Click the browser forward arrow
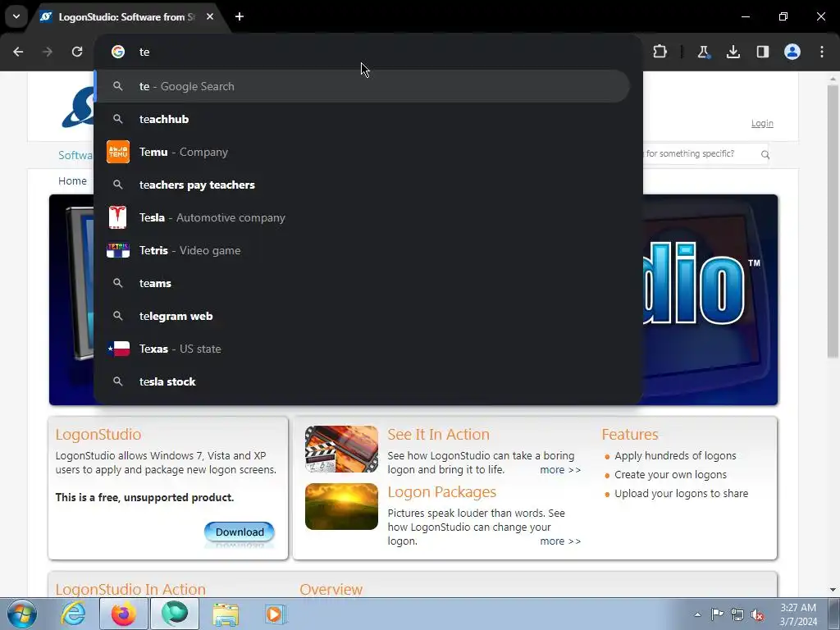The width and height of the screenshot is (840, 630). (48, 52)
